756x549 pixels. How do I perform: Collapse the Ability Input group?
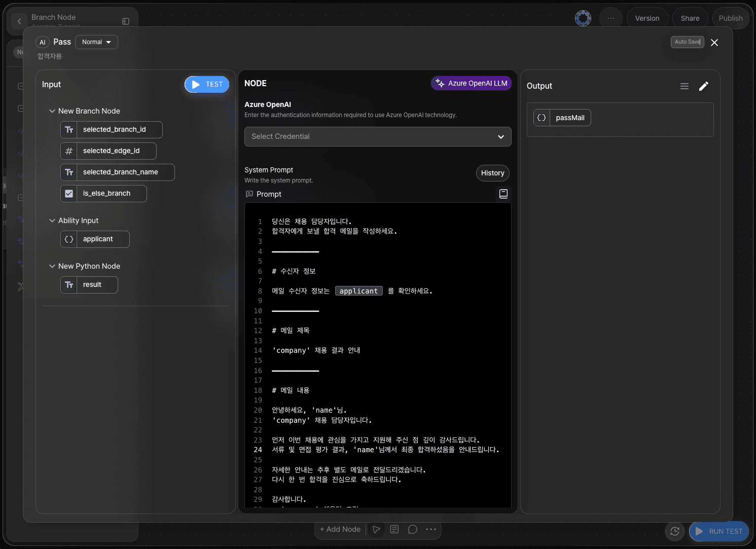[52, 221]
